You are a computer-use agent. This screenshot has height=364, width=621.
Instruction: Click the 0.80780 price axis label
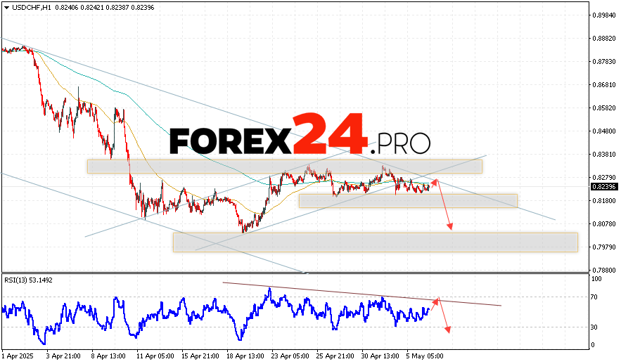click(x=604, y=223)
